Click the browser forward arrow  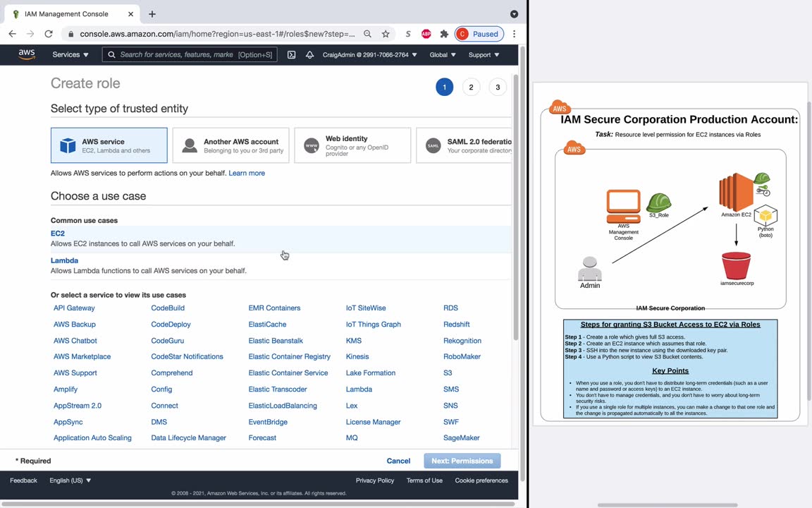(30, 34)
